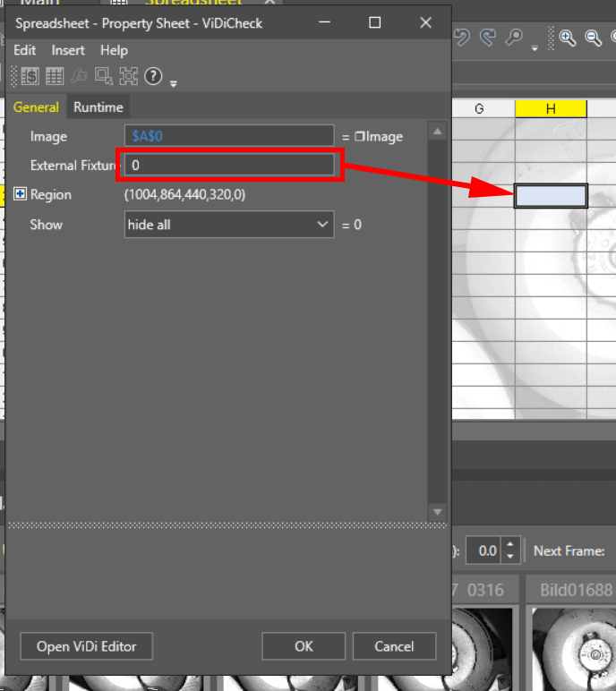Increase the 0.0 value with up stepper
This screenshot has width=616, height=691.
509,545
